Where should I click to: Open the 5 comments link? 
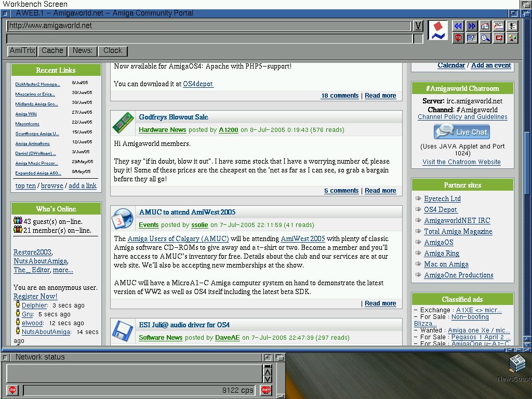341,191
